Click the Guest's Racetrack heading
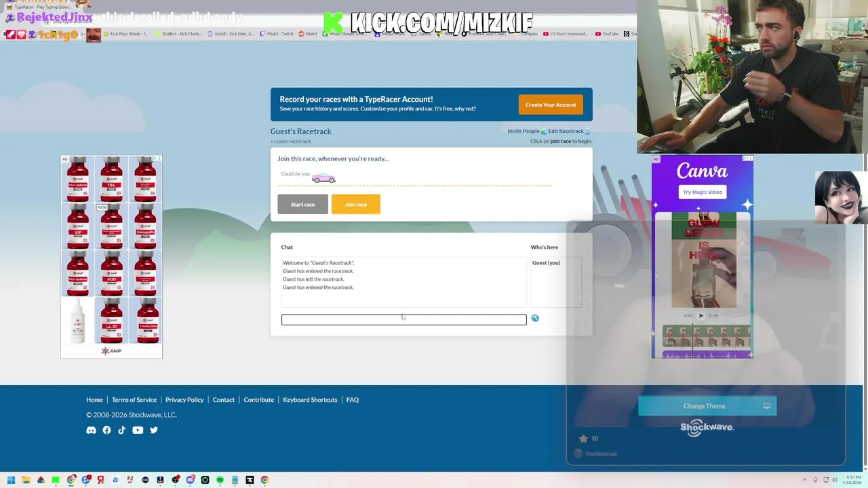Screen dimensions: 868x488 coord(301,131)
